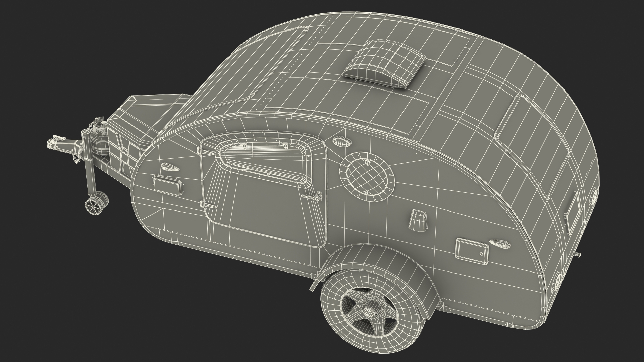644x362 pixels.
Task: Select the round porthole window
Action: point(367,176)
